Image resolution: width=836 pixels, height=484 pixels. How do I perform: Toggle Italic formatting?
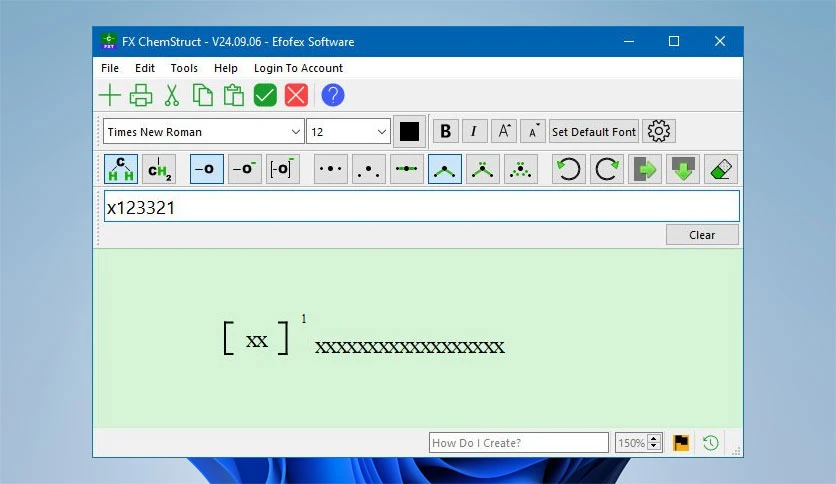tap(474, 131)
